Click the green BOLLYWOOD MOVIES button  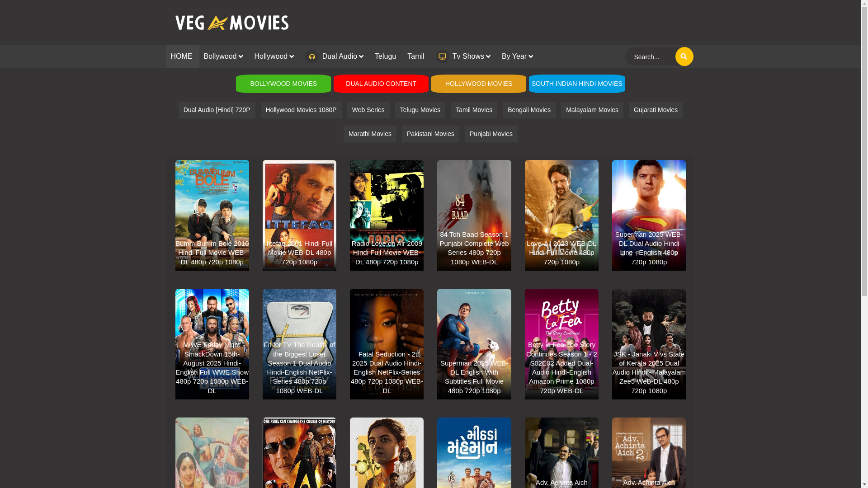283,84
